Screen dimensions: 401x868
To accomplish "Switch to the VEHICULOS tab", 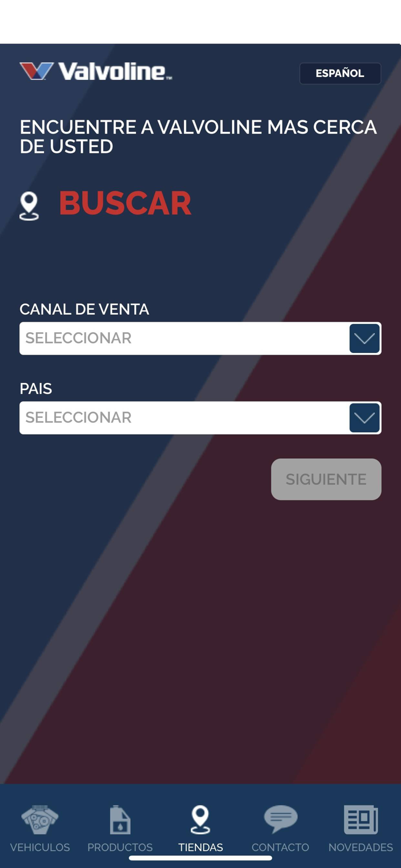I will tap(39, 830).
